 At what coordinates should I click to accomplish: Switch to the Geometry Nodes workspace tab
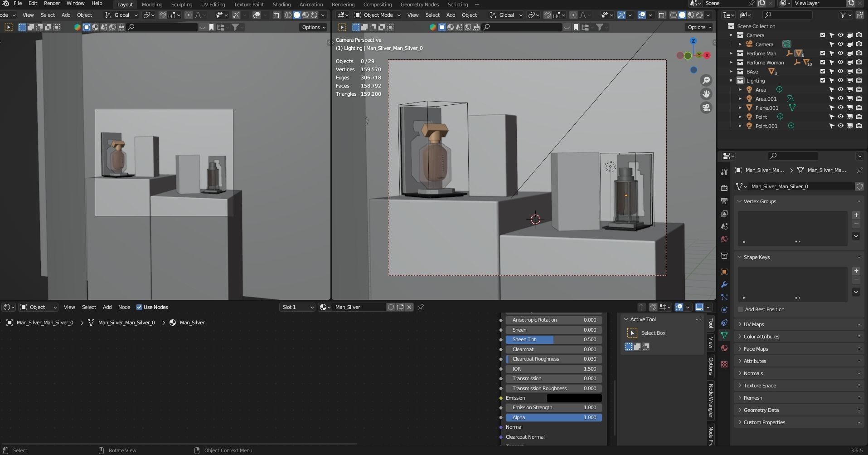click(419, 5)
